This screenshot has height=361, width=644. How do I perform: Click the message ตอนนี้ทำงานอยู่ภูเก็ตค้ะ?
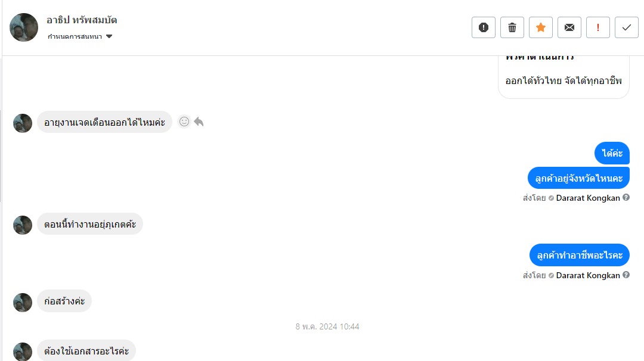pos(90,225)
